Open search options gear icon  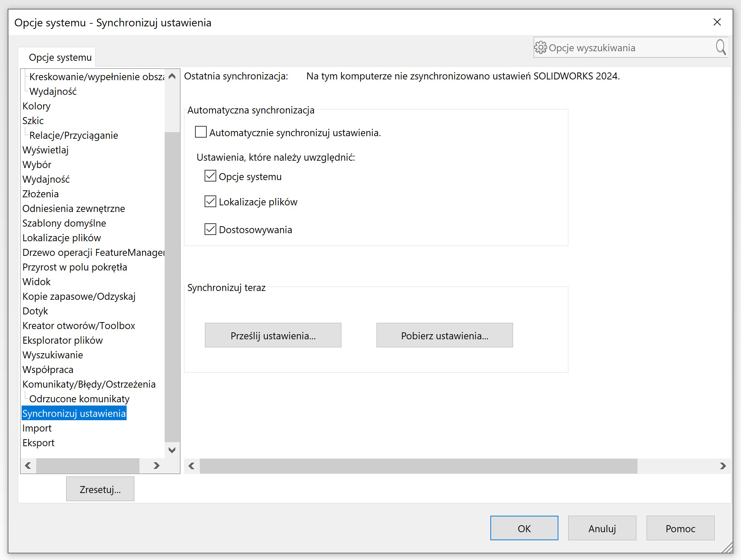coord(540,48)
